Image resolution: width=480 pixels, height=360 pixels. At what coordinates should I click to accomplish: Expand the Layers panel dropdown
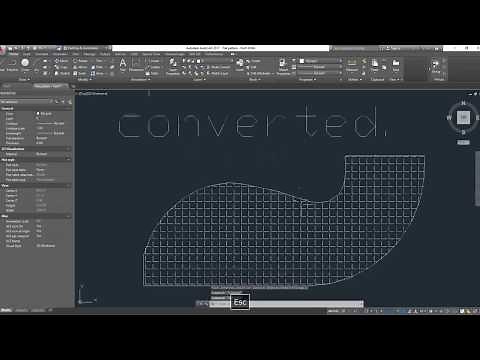coord(199,79)
